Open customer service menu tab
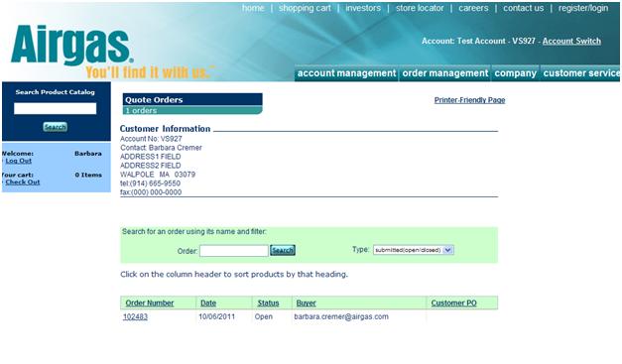This screenshot has height=364, width=622. 580,73
